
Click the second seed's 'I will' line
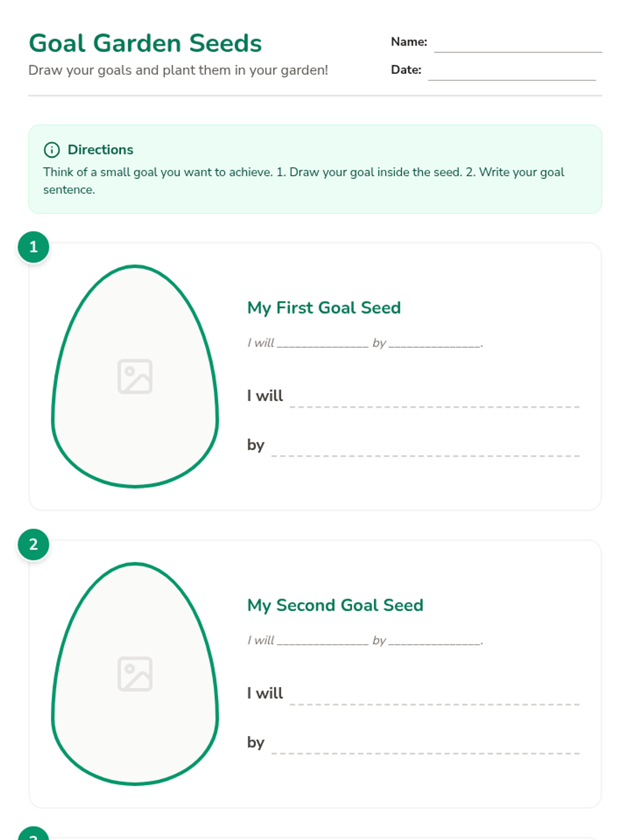(434, 698)
